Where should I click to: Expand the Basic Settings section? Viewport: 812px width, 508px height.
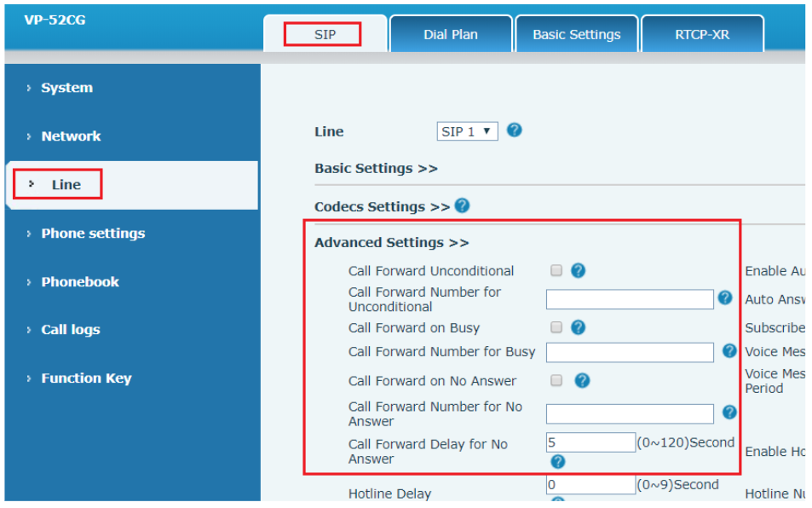(376, 169)
